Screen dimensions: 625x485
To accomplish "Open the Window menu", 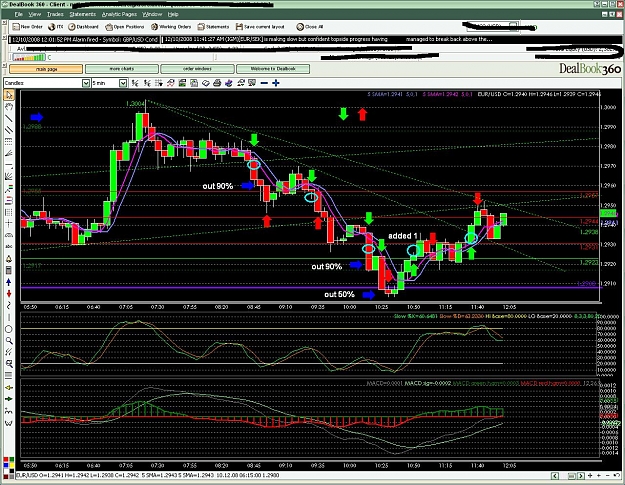I will tap(152, 14).
